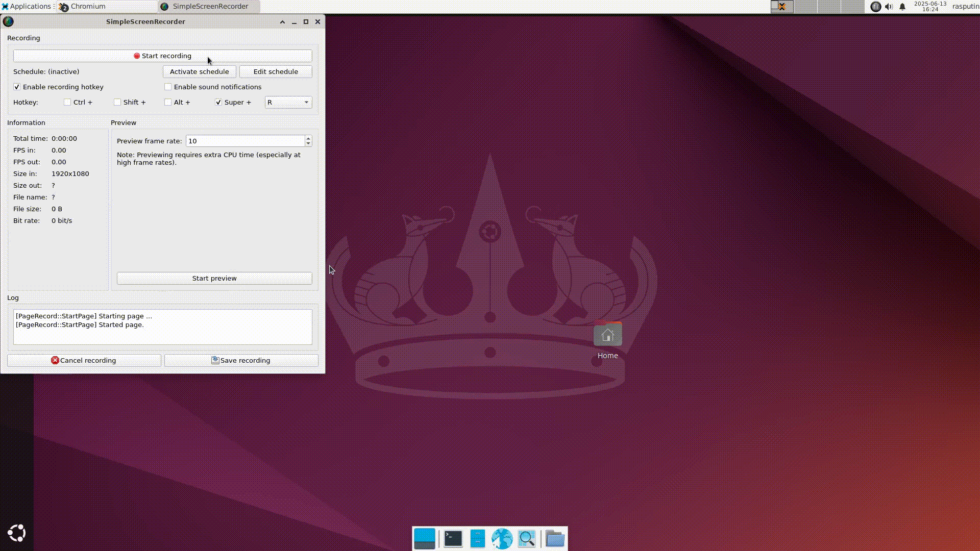Screen dimensions: 980x551
Task: Switch to the Chromium taskbar item
Action: click(x=88, y=7)
